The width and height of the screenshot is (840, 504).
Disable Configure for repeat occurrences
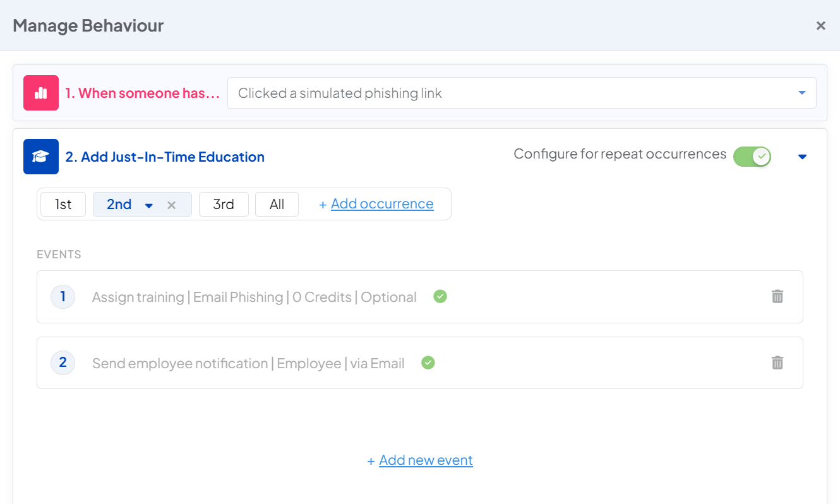click(752, 156)
